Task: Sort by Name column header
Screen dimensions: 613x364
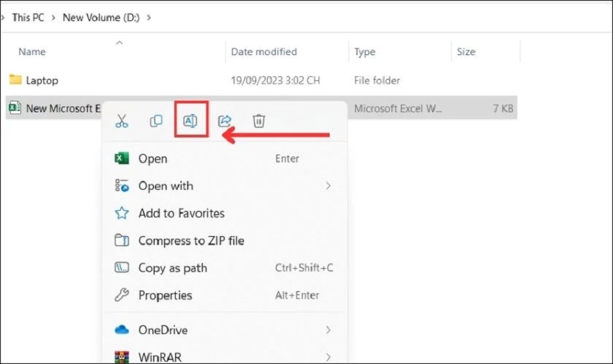Action: (x=32, y=52)
